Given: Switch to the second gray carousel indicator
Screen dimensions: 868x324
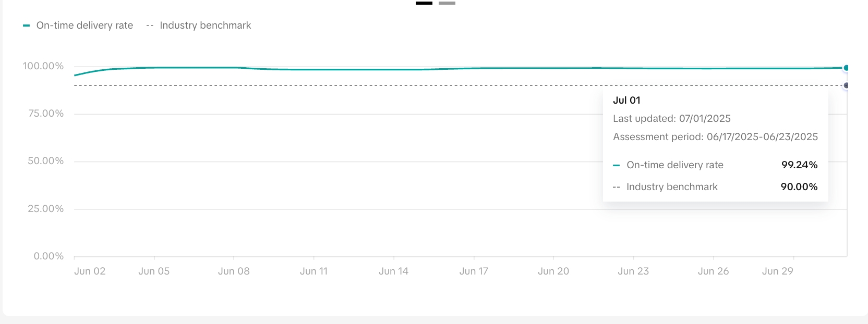Looking at the screenshot, I should pyautogui.click(x=447, y=3).
